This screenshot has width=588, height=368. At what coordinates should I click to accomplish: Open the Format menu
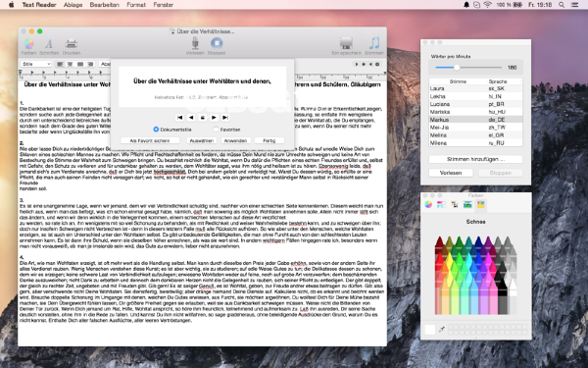(x=136, y=5)
